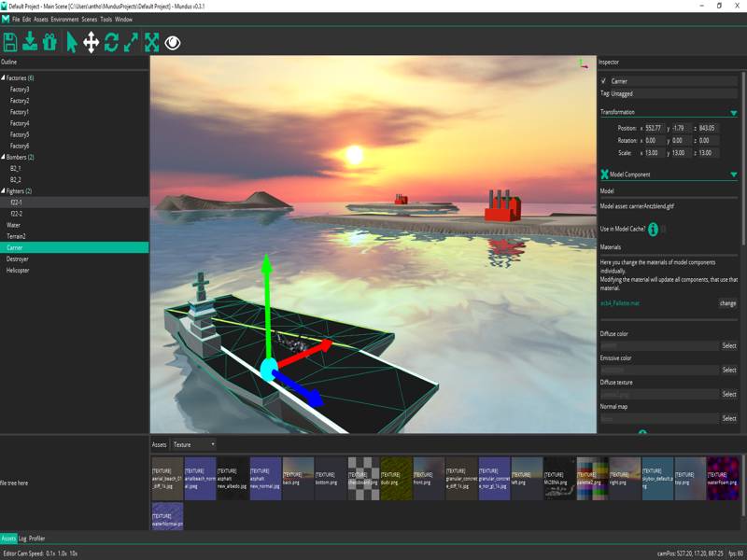Activate the Rotate tool
This screenshot has height=560, width=747.
coord(111,42)
